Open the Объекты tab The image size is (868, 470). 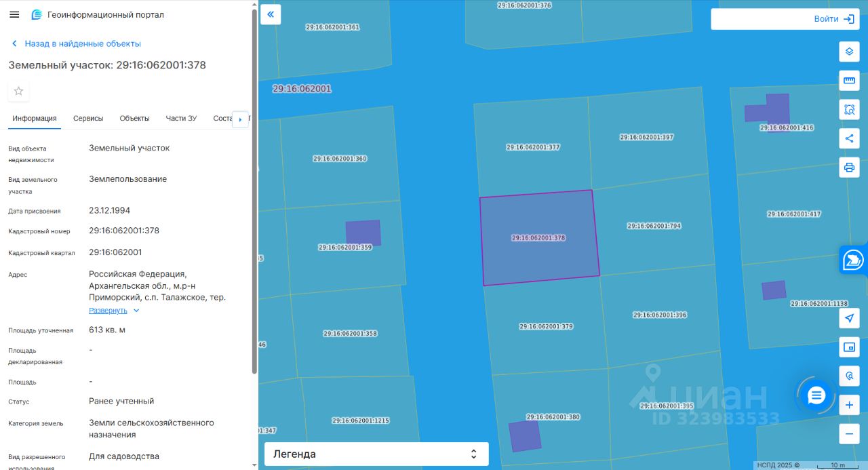pos(134,118)
